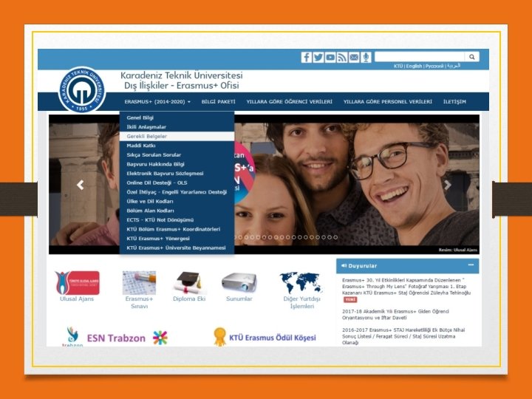Open the Diğer Yurtdışı İşlemleri world map
The image size is (532, 399).
pyautogui.click(x=301, y=282)
